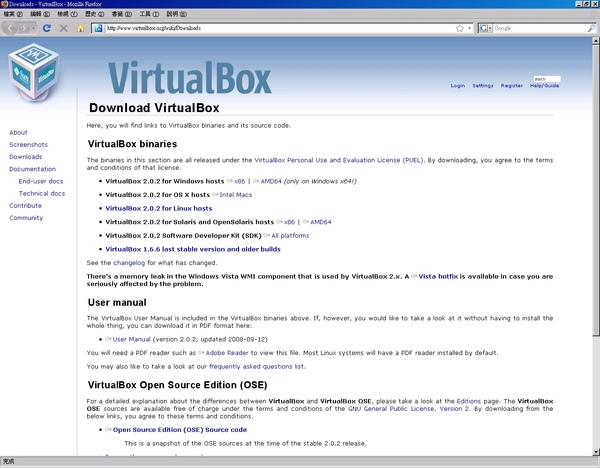This screenshot has width=600, height=468.
Task: Open the back/forward history dropdown arrow
Action: 34,28
